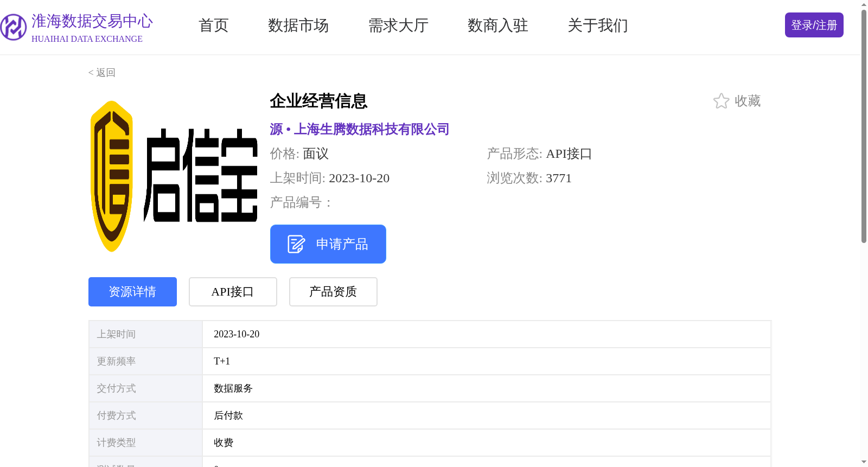Image resolution: width=868 pixels, height=467 pixels.
Task: Click the 浏览次数: 3771 text
Action: pos(529,178)
